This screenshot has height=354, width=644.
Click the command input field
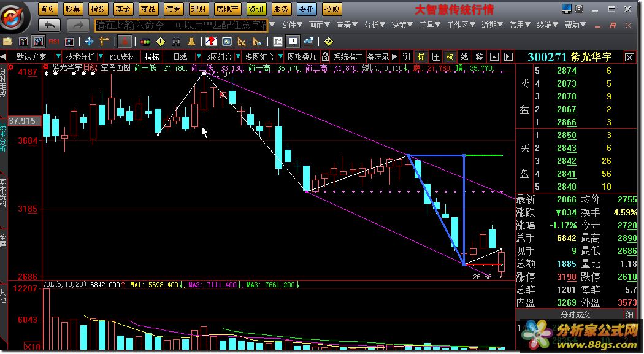181,26
